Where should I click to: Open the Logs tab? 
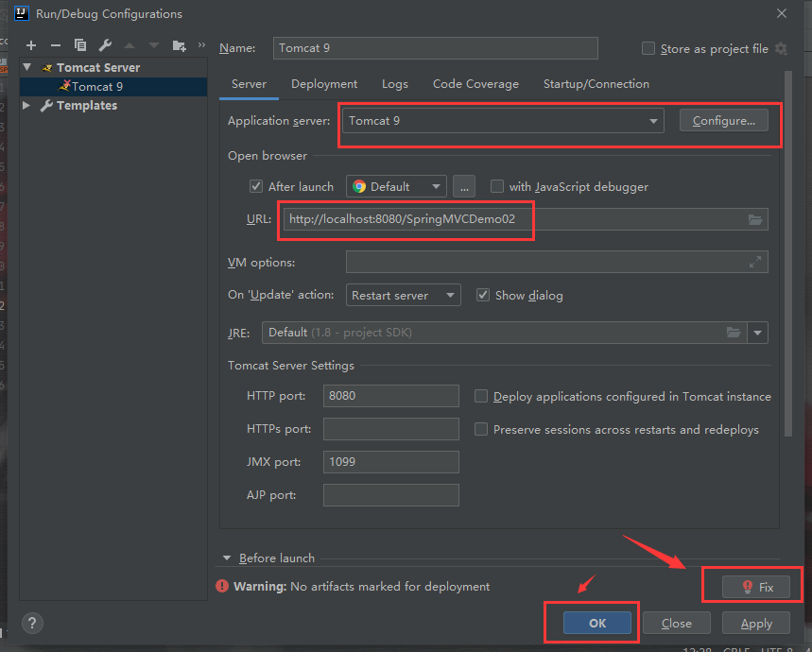(394, 84)
